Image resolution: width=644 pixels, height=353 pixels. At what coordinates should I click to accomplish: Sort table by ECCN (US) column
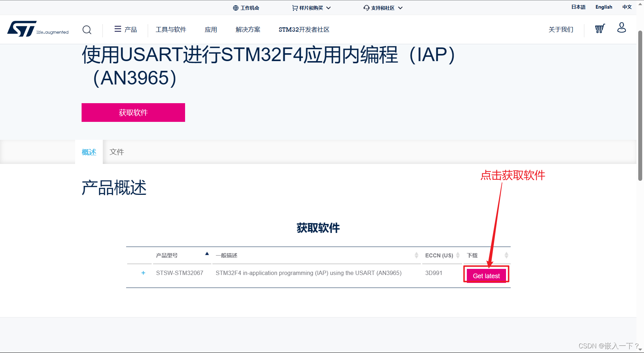pos(442,255)
